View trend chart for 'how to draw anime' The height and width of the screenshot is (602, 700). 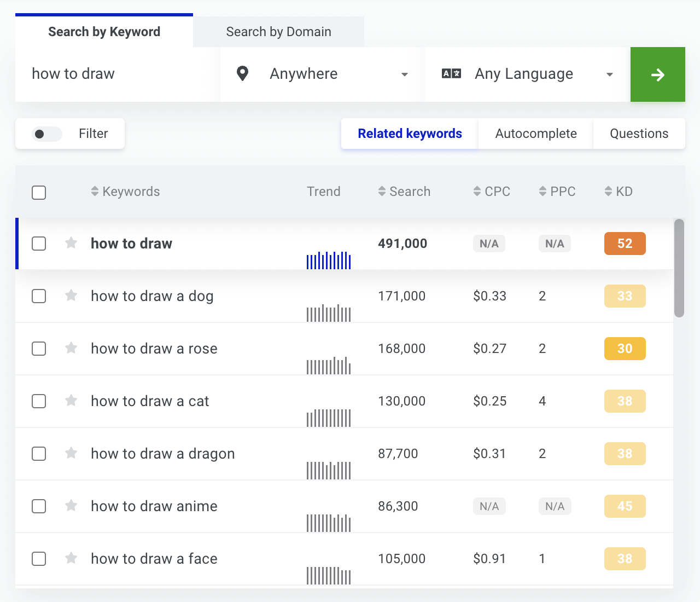pos(329,523)
